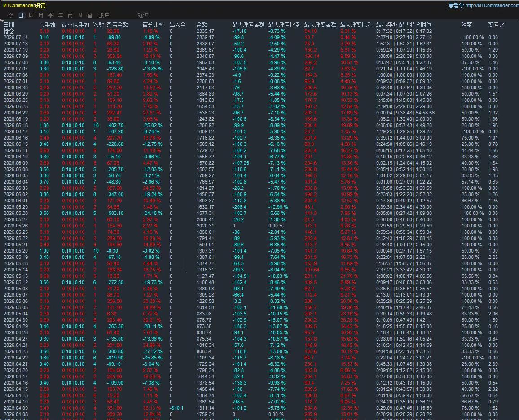The width and height of the screenshot is (519, 420).
Task: Open the MTCommander.com link
Action: click(x=492, y=5)
